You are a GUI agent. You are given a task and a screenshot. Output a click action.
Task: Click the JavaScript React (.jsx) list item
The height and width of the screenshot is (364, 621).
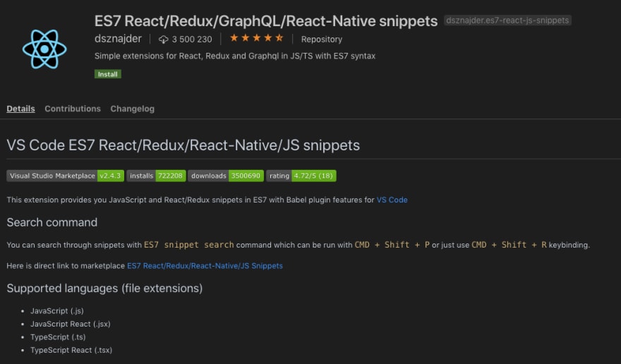coord(71,324)
